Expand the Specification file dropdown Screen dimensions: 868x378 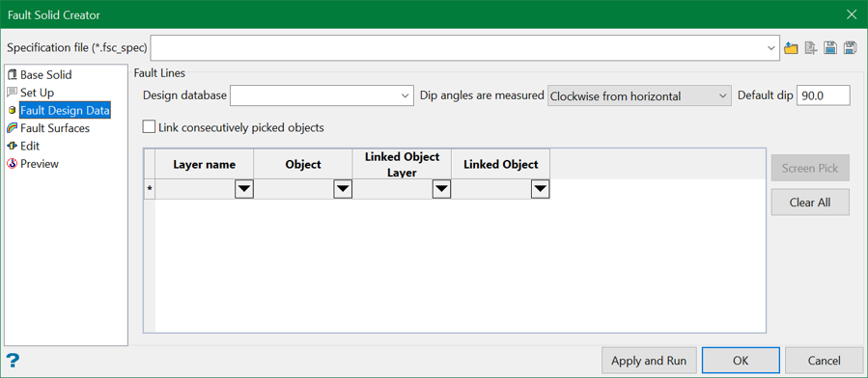click(x=771, y=48)
